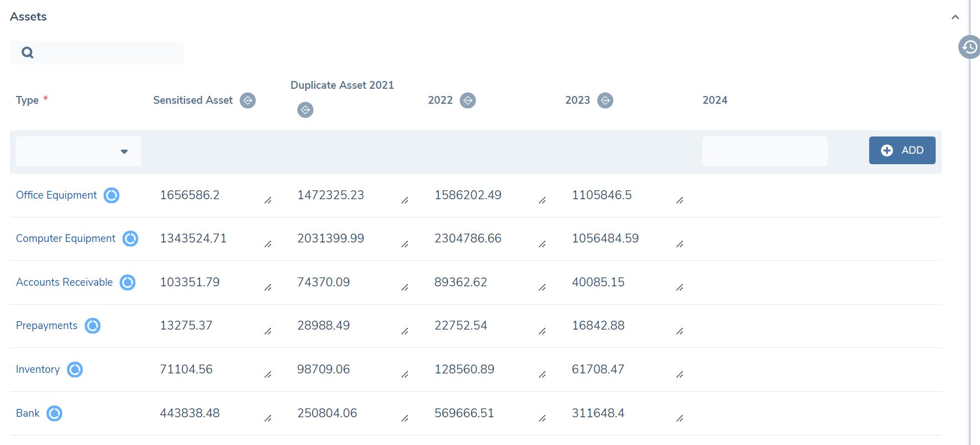Screen dimensions: 980x445
Task: Click the circular icon beside Computer Equipment
Action: [130, 239]
